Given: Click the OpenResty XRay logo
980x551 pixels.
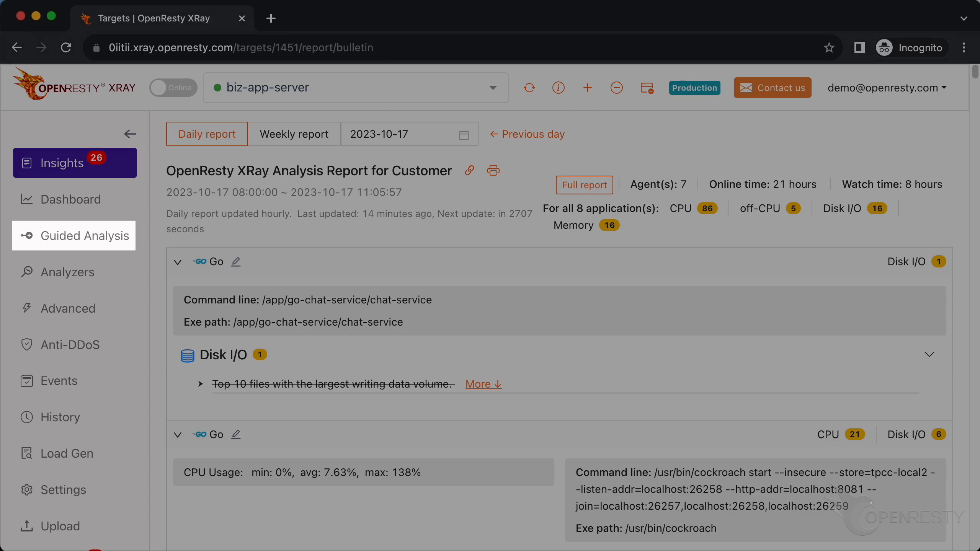Looking at the screenshot, I should coord(74,84).
